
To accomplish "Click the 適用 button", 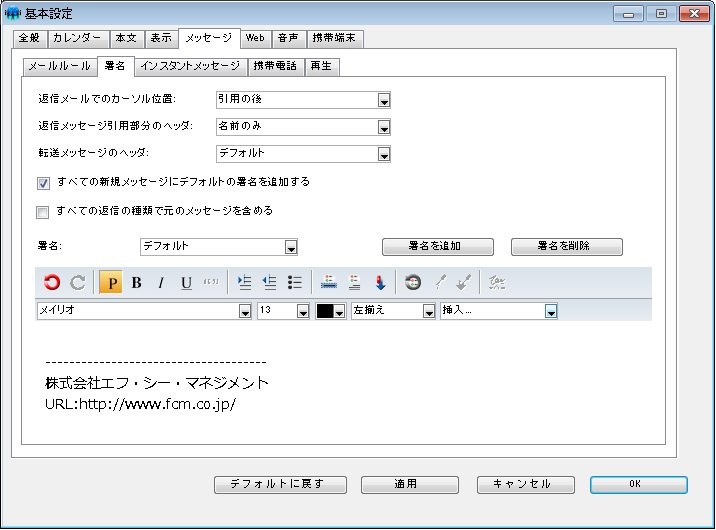I will tap(410, 484).
